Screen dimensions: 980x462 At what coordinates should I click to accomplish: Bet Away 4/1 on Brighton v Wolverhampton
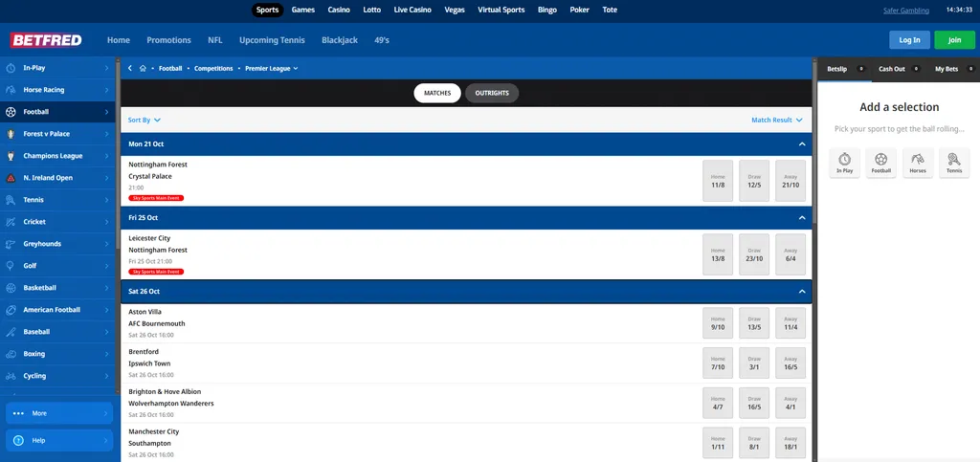click(x=791, y=403)
